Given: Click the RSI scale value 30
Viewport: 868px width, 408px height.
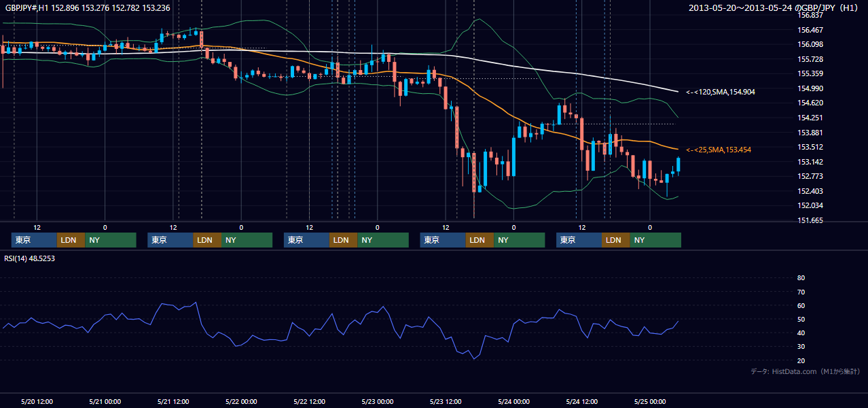Looking at the screenshot, I should pos(801,346).
